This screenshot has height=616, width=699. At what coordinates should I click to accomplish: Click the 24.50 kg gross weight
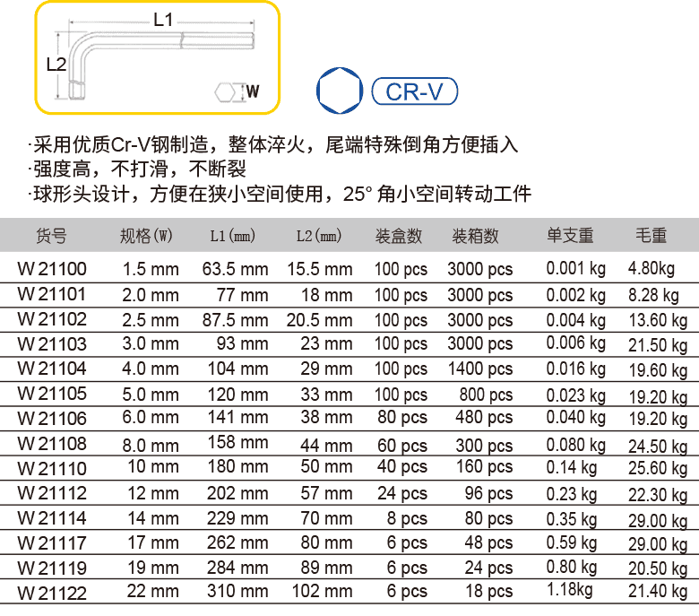658,447
